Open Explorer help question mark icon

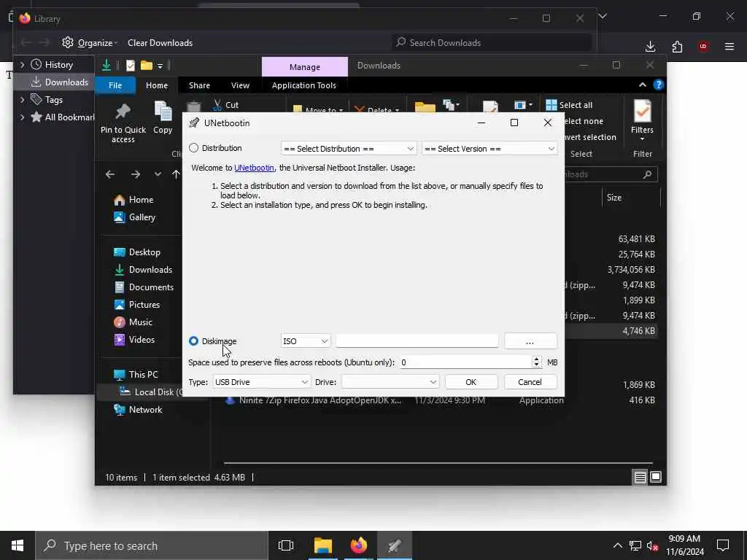(x=659, y=85)
